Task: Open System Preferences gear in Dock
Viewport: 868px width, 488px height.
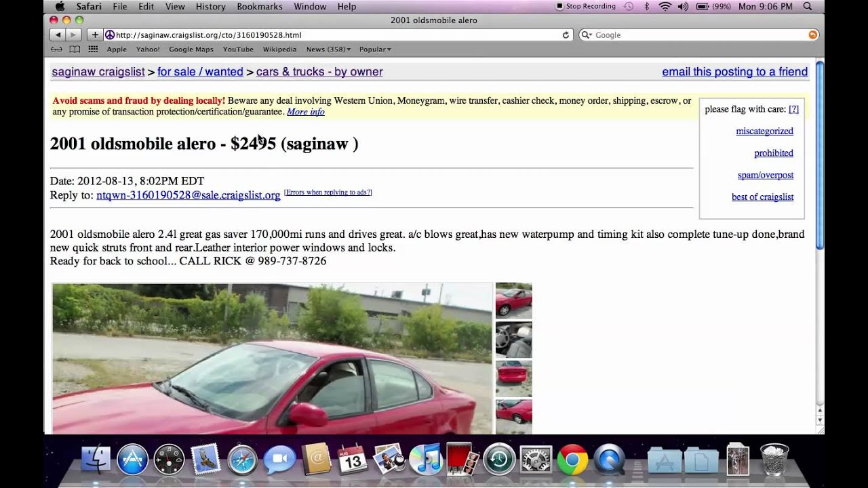Action: point(535,460)
